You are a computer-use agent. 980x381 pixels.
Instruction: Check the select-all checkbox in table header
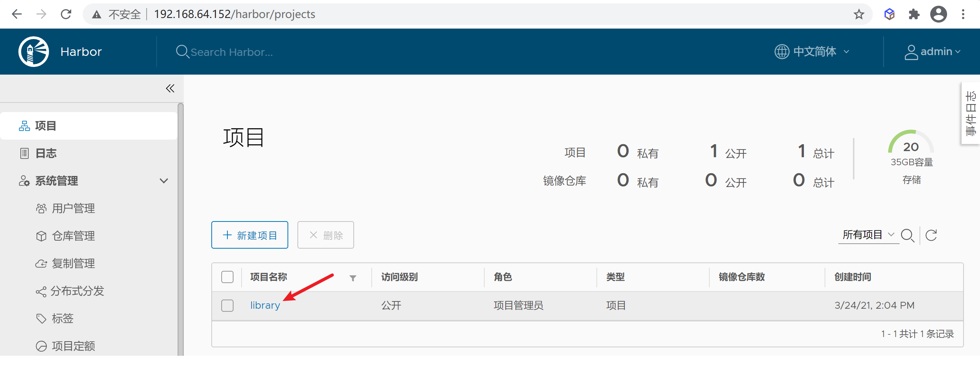227,277
